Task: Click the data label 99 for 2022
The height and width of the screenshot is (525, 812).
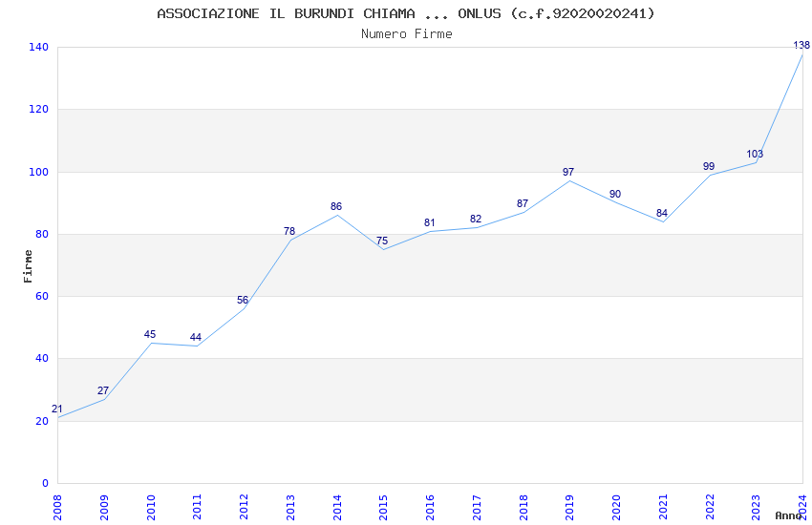Action: coord(709,166)
